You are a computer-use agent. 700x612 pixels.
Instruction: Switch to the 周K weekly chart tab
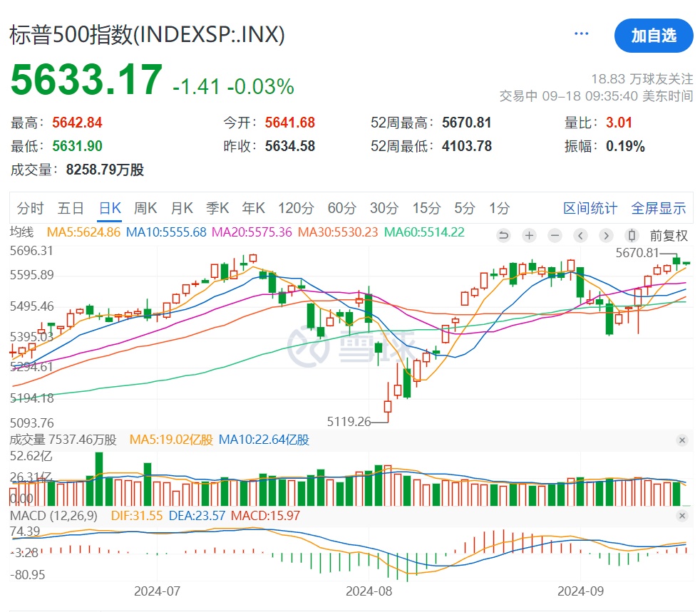[145, 208]
